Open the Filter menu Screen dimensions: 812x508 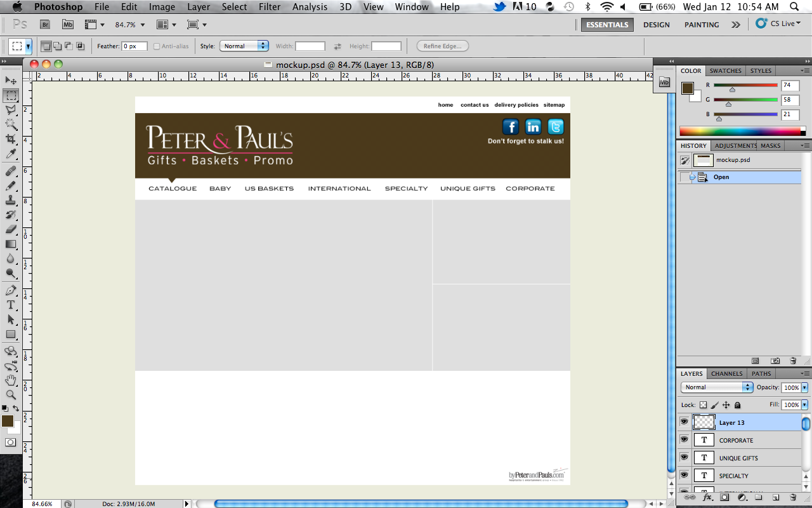point(270,7)
